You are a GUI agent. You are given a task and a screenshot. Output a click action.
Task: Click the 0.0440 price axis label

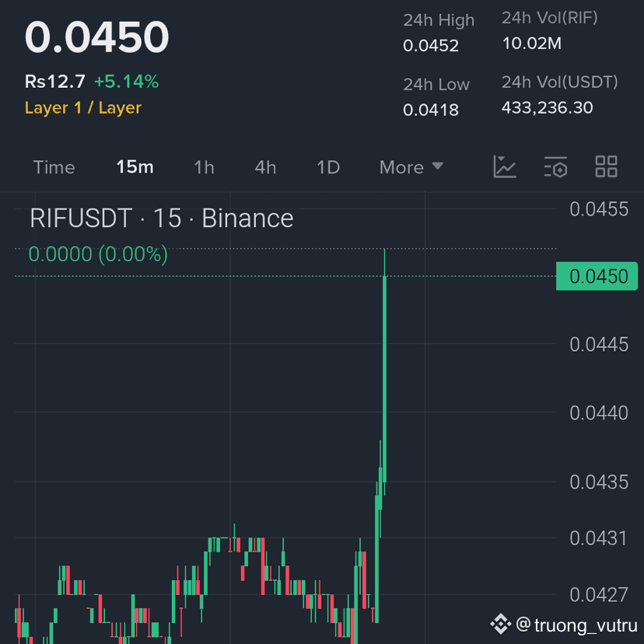pyautogui.click(x=599, y=413)
